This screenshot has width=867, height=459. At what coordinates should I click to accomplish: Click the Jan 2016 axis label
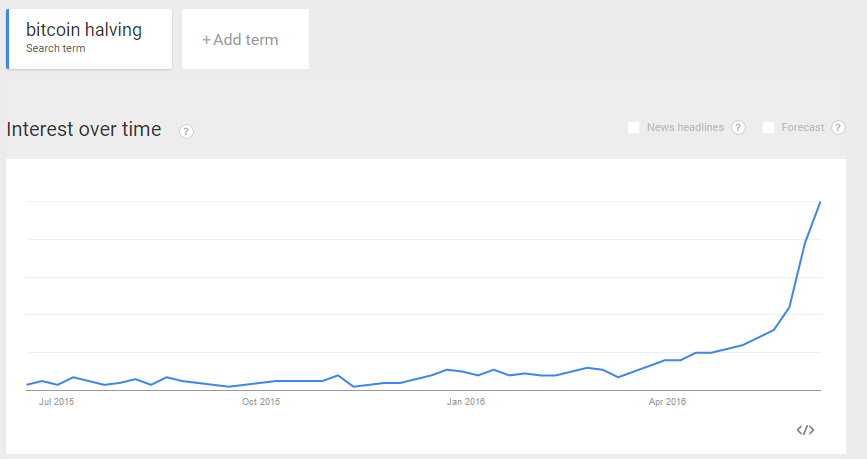click(466, 401)
